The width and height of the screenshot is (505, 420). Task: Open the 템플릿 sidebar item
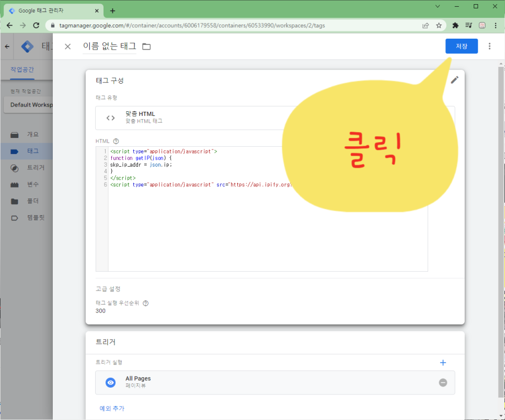pyautogui.click(x=27, y=218)
